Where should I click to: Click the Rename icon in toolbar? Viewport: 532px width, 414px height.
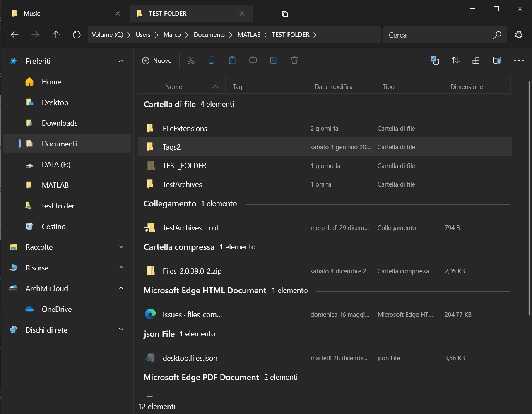tap(253, 60)
